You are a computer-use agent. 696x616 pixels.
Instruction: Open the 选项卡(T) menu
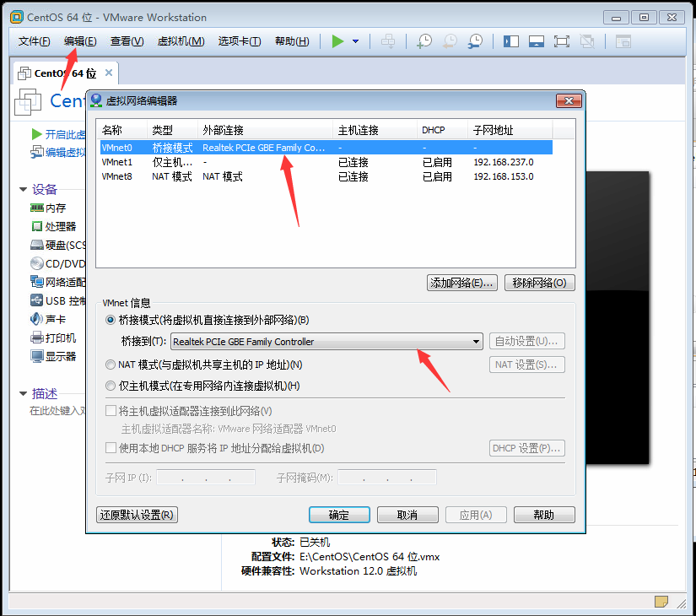click(240, 41)
